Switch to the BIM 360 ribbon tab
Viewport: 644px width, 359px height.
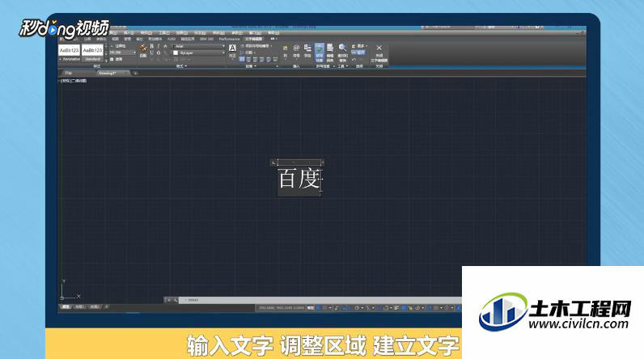click(206, 39)
